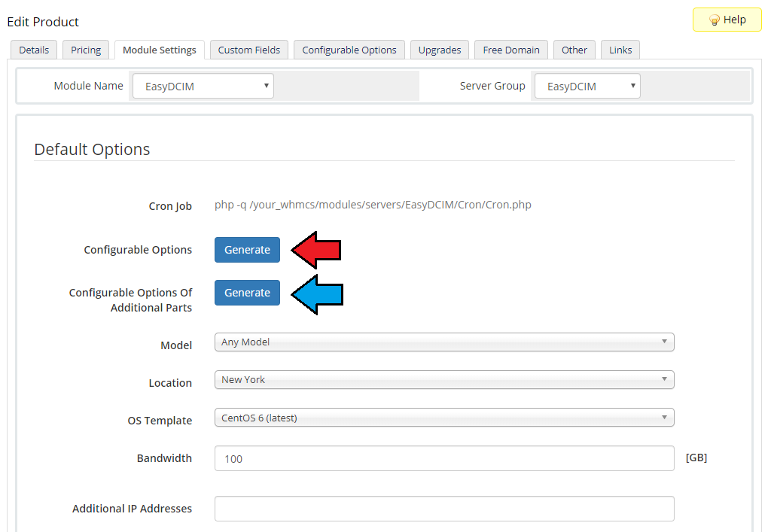Click the Additional IP Addresses field
The width and height of the screenshot is (771, 532).
click(444, 509)
